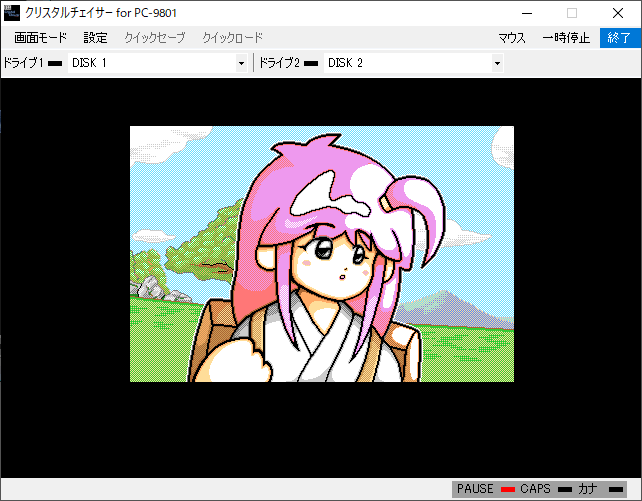Click the application icon in title bar
Image resolution: width=642 pixels, height=501 pixels.
pos(12,13)
